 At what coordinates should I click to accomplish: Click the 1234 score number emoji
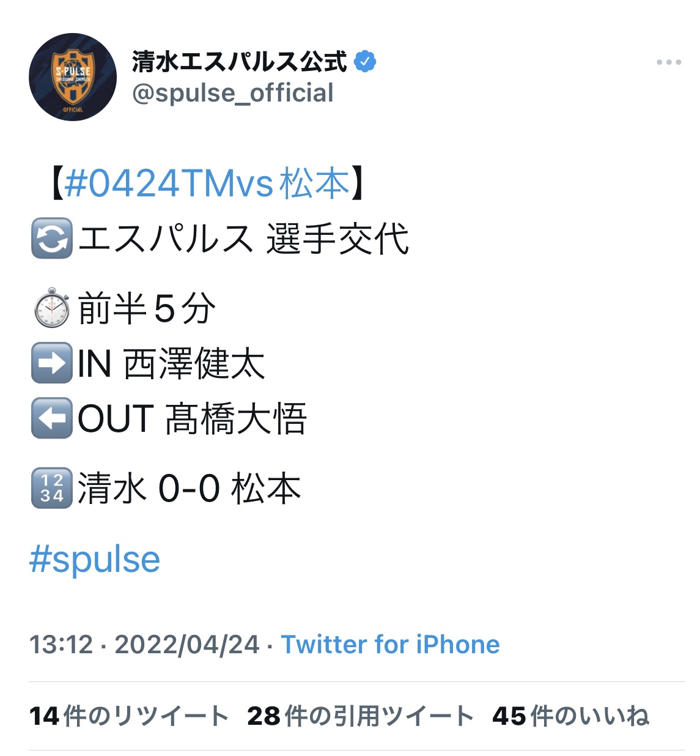tap(51, 487)
